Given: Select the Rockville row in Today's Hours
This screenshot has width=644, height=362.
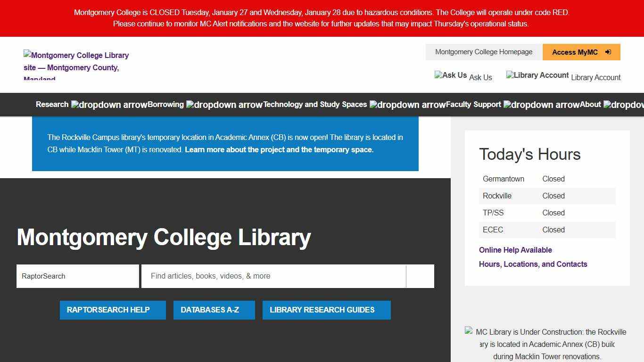Looking at the screenshot, I should coord(497,196).
